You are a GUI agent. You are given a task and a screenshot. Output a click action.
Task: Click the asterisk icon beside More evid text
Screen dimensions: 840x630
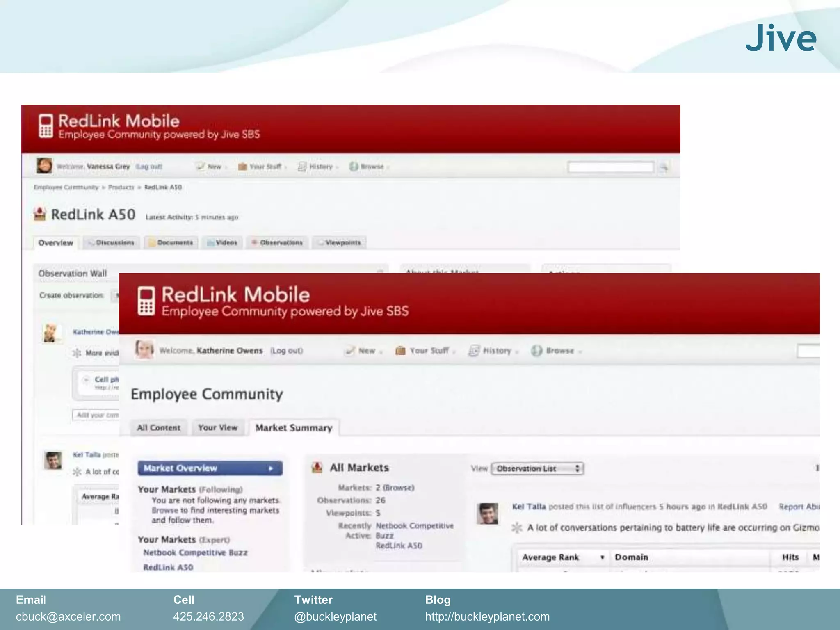(x=77, y=353)
